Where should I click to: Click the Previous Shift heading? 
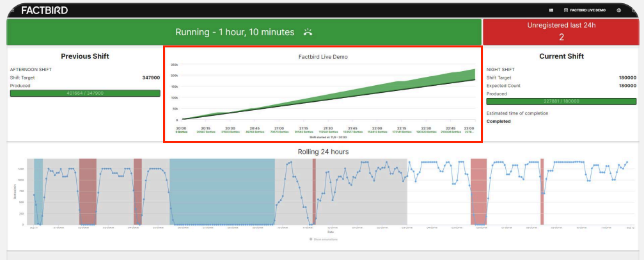85,56
